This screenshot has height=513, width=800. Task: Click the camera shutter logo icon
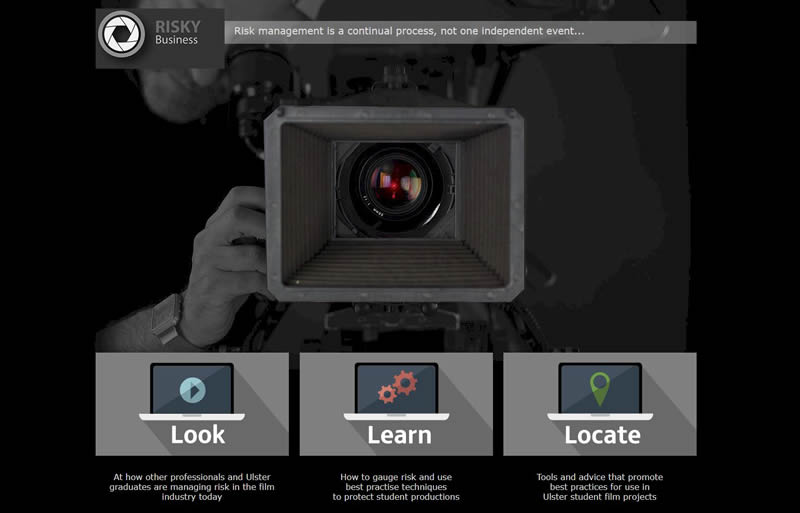click(x=121, y=34)
